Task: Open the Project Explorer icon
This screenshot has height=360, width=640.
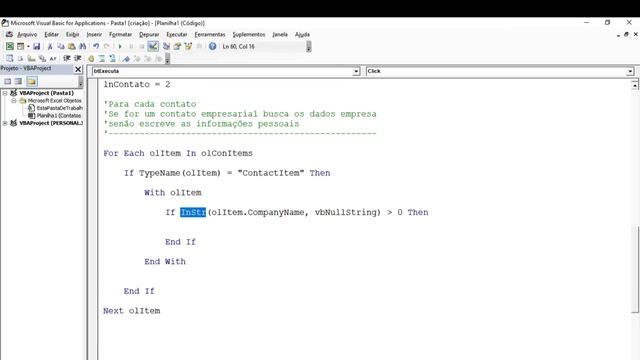Action: (166, 47)
